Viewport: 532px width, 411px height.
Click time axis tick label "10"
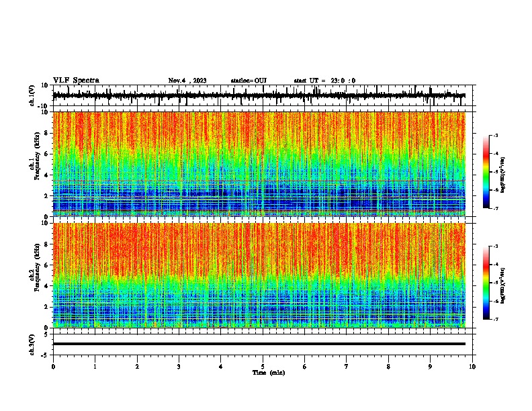point(472,367)
